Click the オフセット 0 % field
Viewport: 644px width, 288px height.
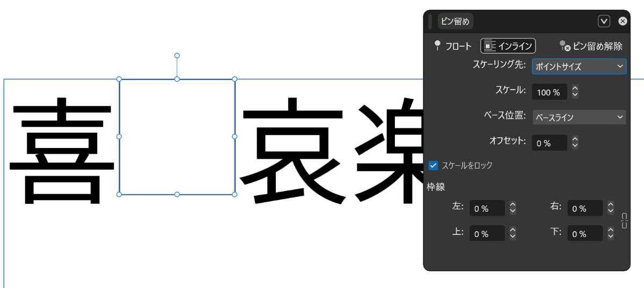tap(550, 143)
